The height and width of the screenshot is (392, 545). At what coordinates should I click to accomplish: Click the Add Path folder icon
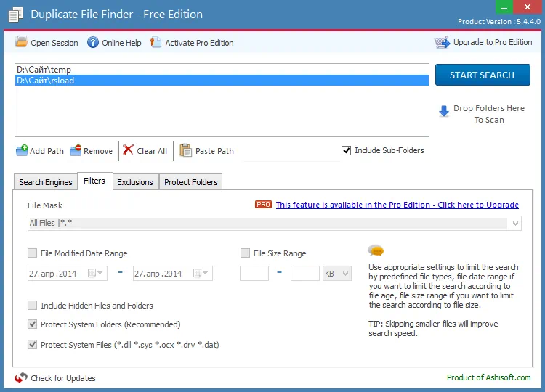(22, 150)
